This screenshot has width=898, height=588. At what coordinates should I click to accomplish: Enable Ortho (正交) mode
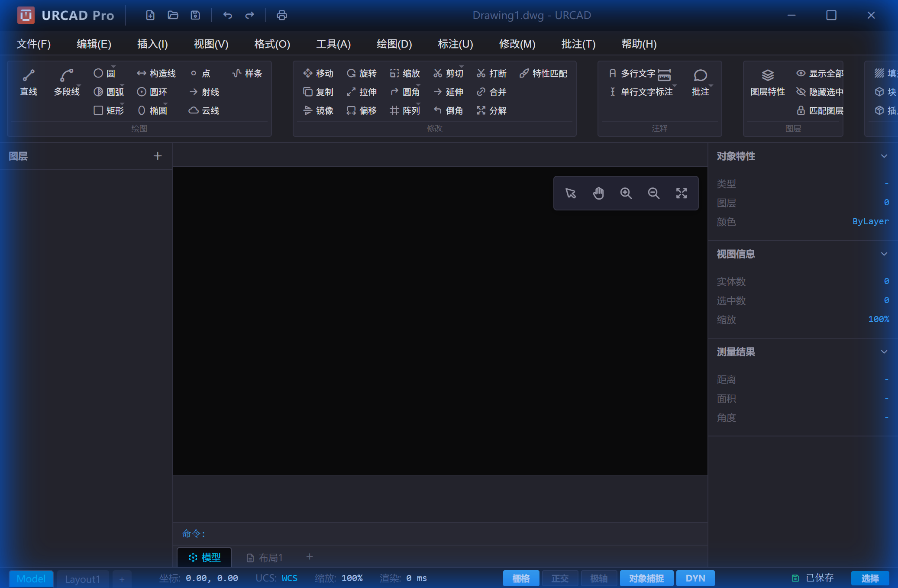(x=560, y=578)
